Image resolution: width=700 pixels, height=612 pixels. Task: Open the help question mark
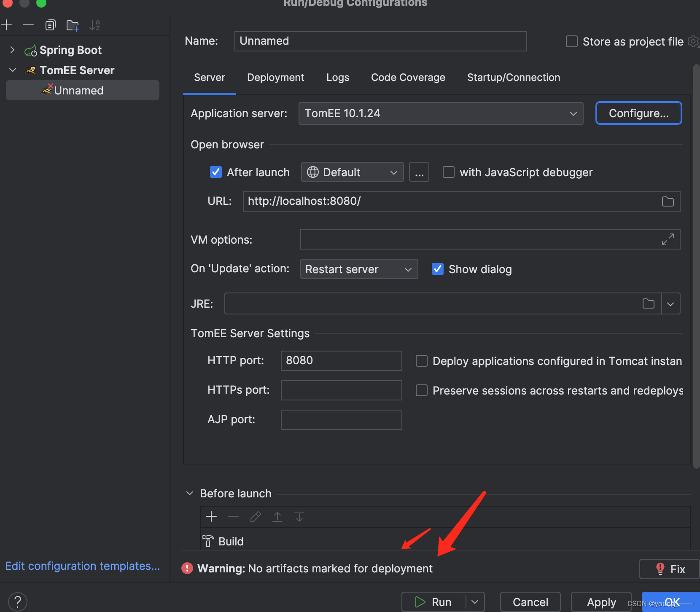click(18, 601)
